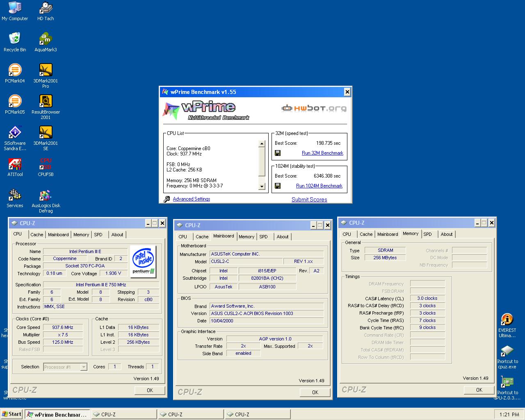Click the memory Size 256 MBytes field
Image resolution: width=525 pixels, height=420 pixels.
[x=385, y=258]
